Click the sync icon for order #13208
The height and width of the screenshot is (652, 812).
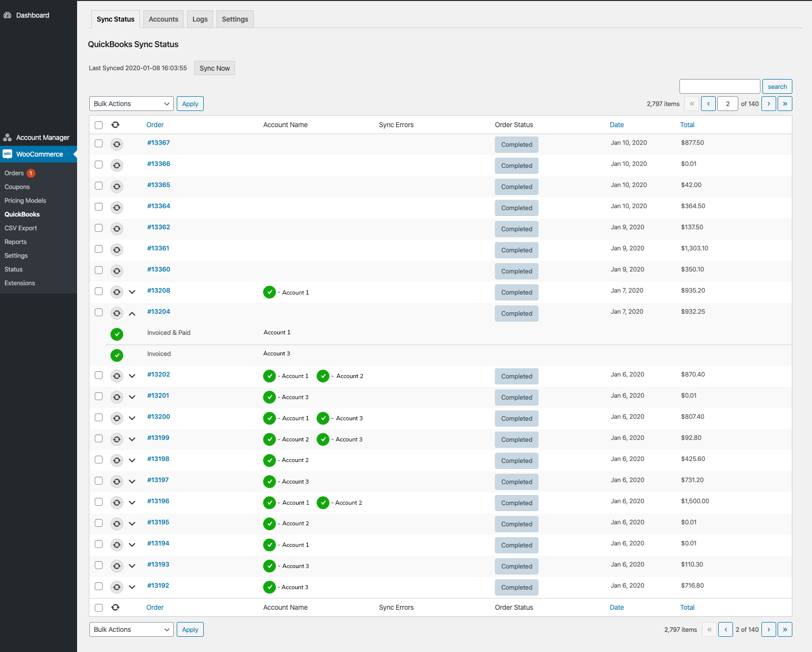(x=117, y=292)
